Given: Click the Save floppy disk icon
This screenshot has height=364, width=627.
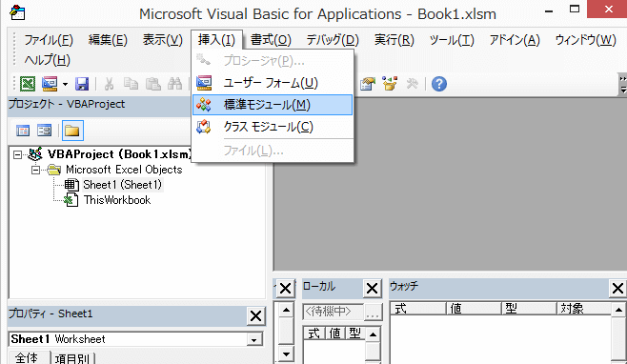Looking at the screenshot, I should (82, 84).
